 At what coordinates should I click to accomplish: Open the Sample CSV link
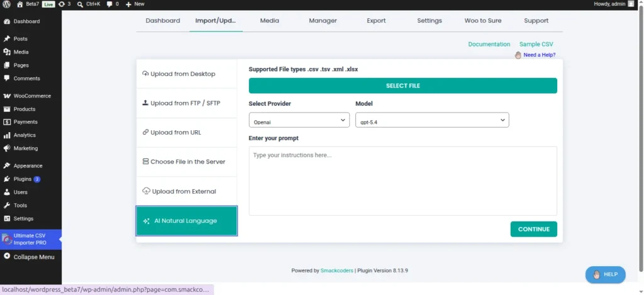pyautogui.click(x=536, y=45)
